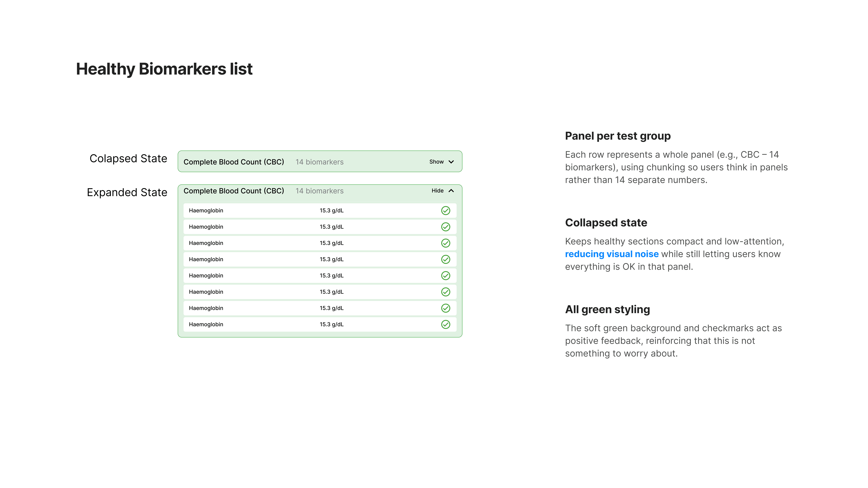Click the 'Healthy Biomarkers list' heading

164,69
